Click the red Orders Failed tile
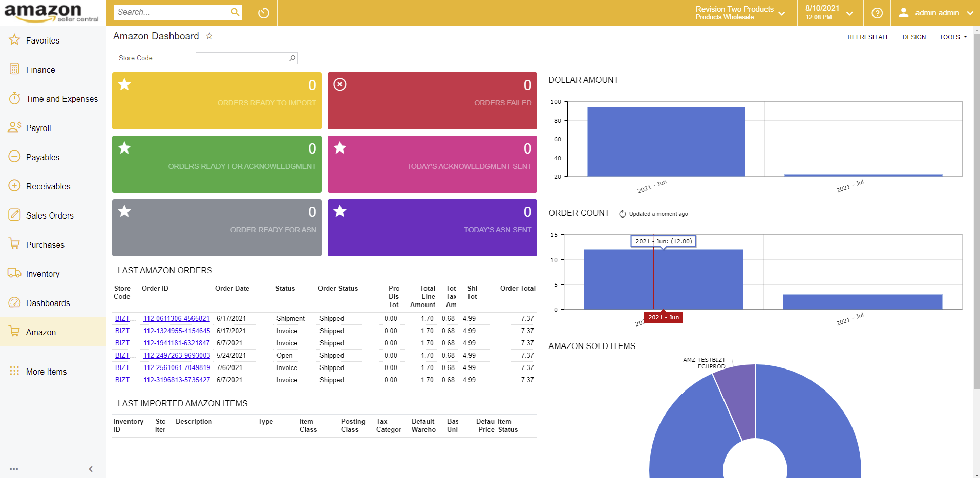This screenshot has height=478, width=980. 432,101
